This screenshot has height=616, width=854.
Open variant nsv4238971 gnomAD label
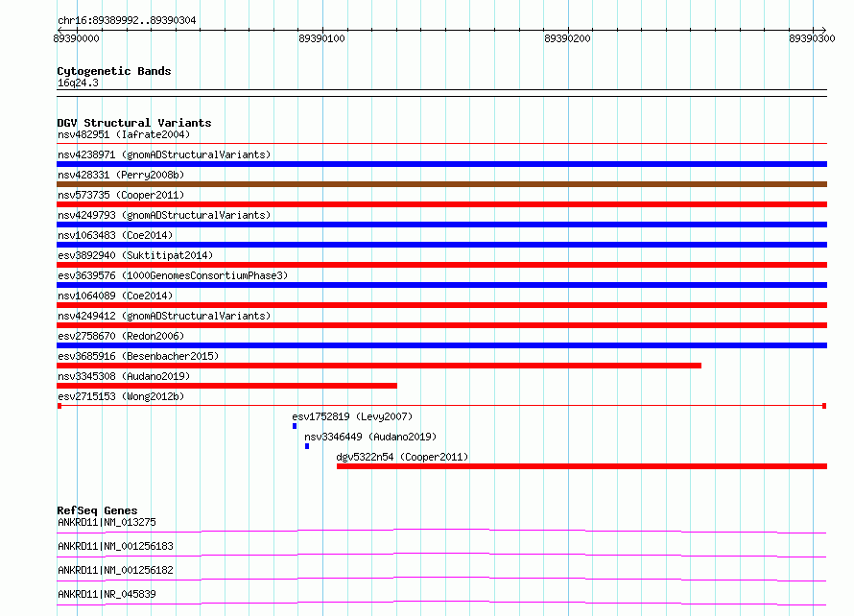click(164, 154)
